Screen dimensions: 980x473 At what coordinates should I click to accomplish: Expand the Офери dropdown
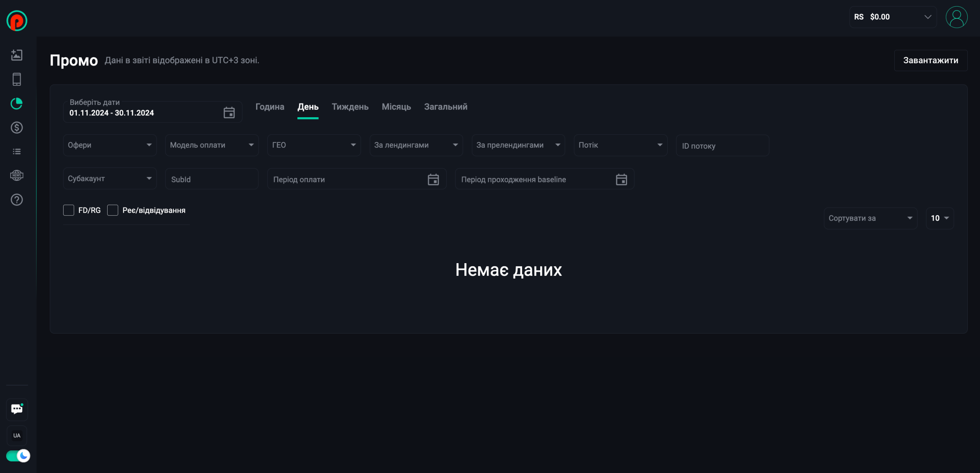pos(109,145)
